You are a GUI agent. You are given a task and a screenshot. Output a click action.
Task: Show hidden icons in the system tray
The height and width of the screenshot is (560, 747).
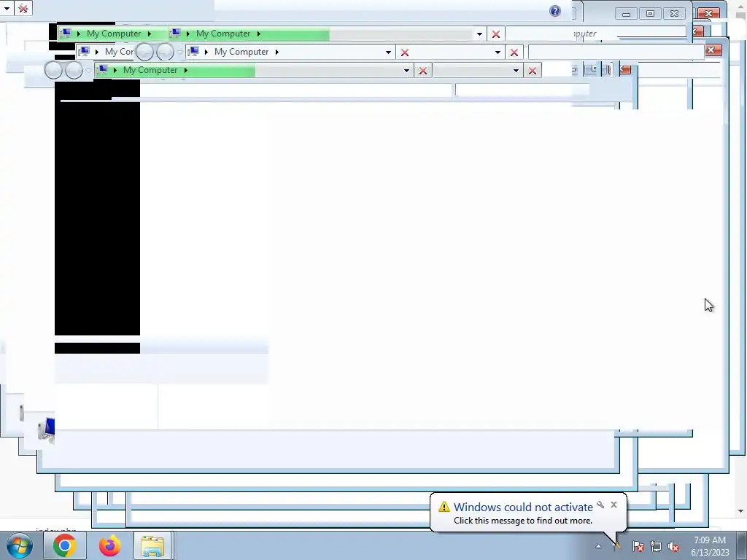598,546
